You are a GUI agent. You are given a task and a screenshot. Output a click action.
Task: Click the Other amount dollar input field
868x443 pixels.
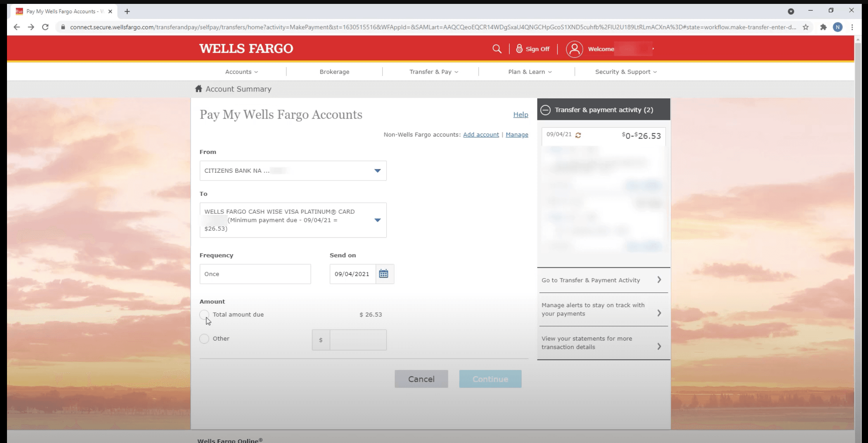(358, 340)
